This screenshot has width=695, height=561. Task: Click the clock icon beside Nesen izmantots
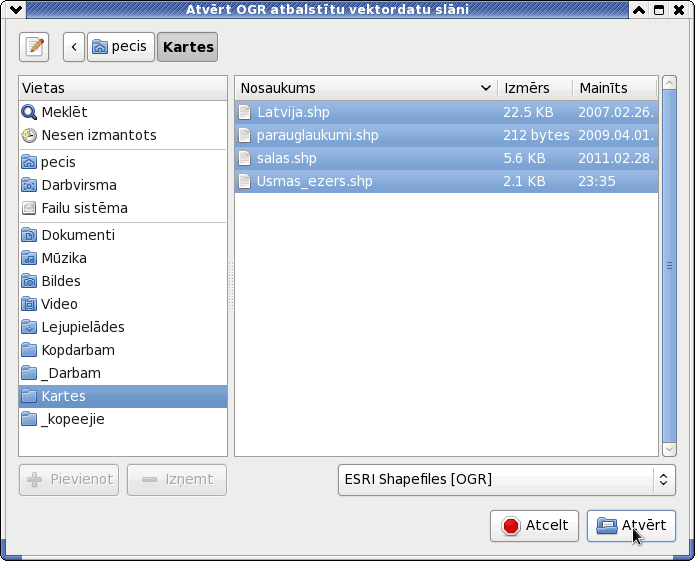tap(29, 135)
